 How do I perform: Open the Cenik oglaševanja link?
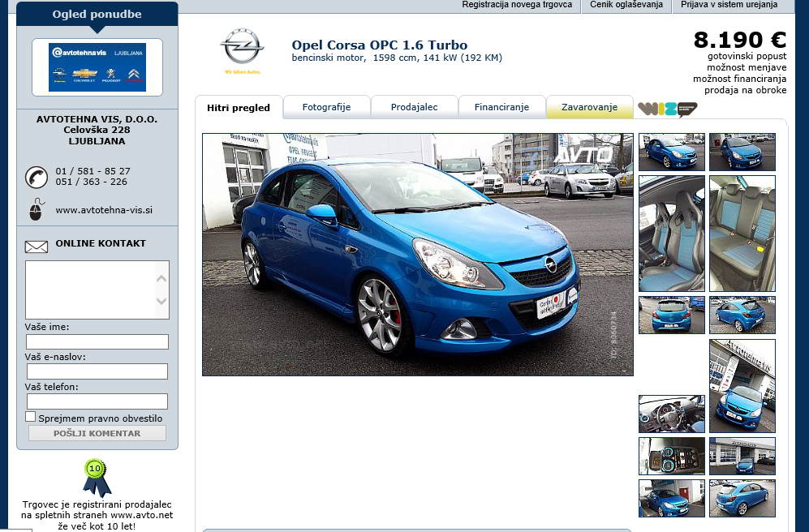pos(626,5)
